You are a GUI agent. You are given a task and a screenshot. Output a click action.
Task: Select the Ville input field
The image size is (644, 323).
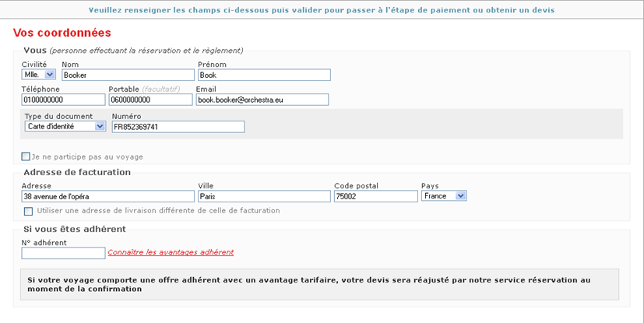pos(263,197)
